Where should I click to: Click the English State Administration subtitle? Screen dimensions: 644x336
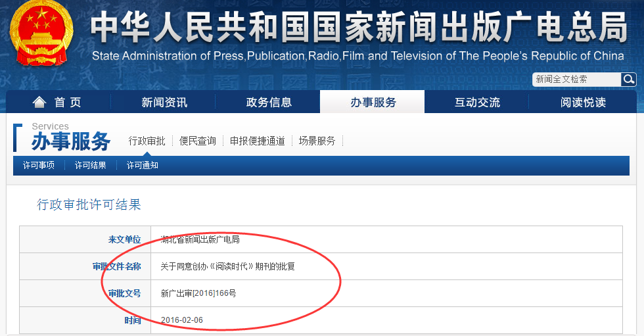point(357,55)
